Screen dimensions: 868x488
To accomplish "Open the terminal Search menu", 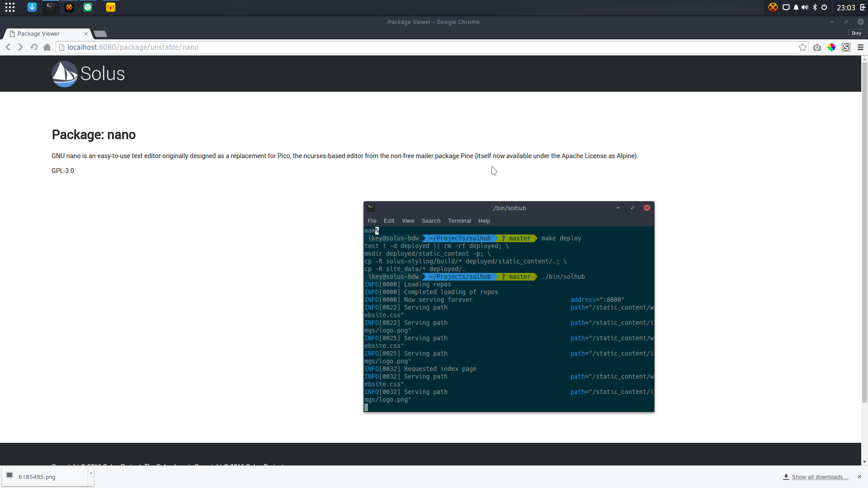I will pos(431,221).
